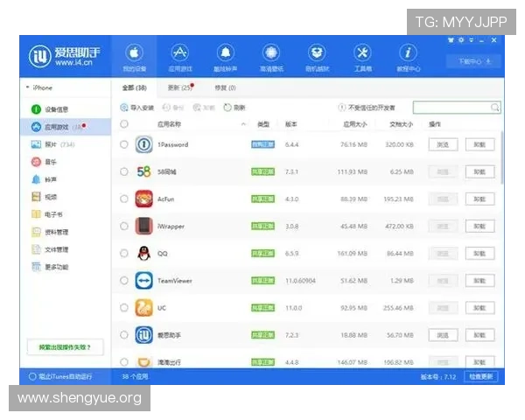Click the sort arrow beside 应用名称 header

243,124
